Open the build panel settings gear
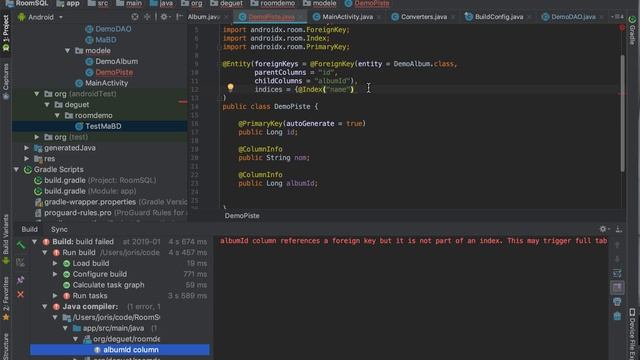The height and width of the screenshot is (360, 640). coord(603,229)
